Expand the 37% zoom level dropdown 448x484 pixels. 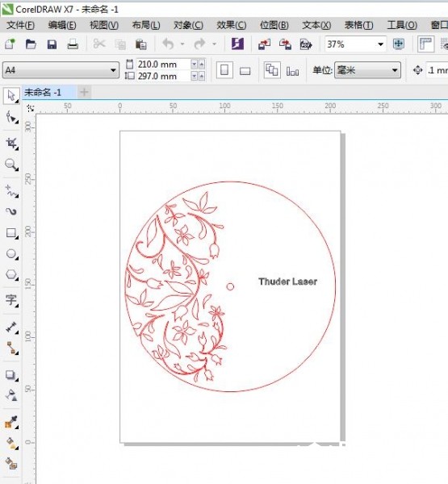[355, 44]
